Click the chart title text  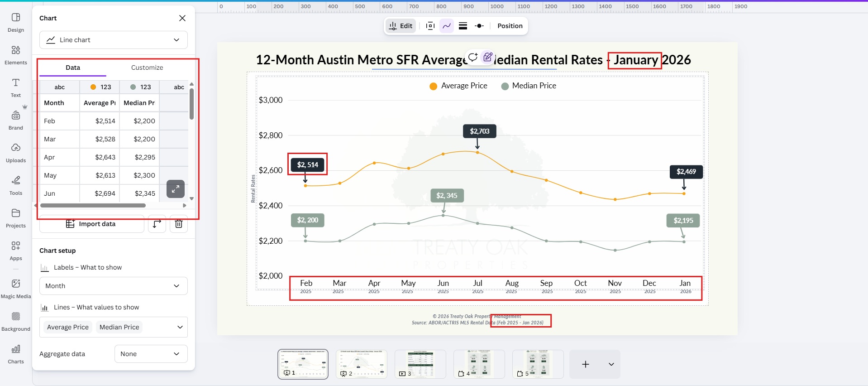pyautogui.click(x=473, y=60)
